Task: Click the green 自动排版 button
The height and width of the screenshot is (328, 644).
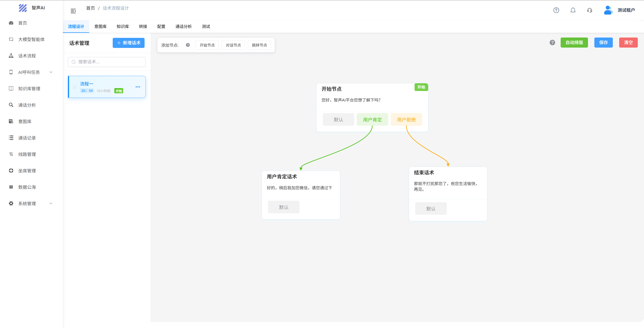Action: click(x=574, y=43)
